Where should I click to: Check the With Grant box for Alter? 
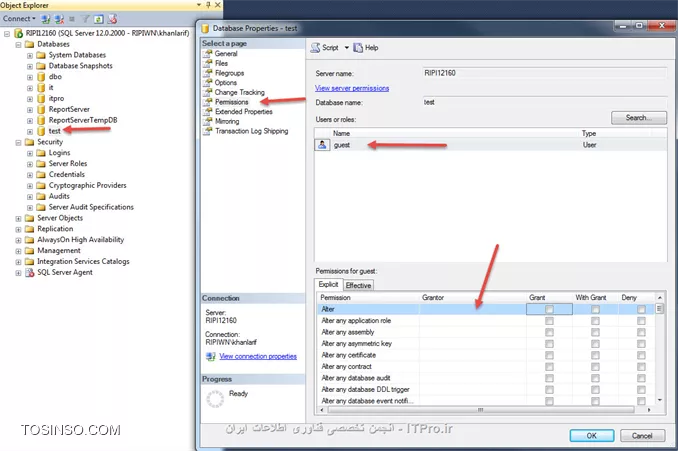pyautogui.click(x=595, y=309)
